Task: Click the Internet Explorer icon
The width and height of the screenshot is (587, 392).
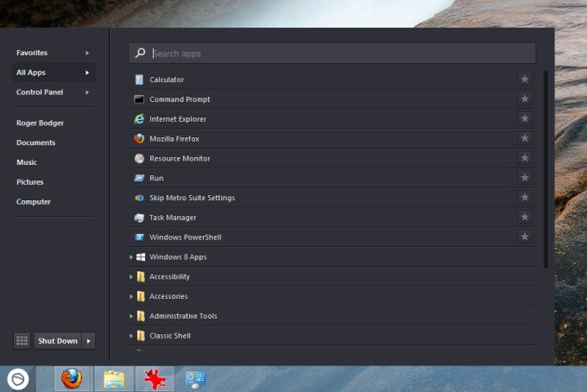Action: 139,119
